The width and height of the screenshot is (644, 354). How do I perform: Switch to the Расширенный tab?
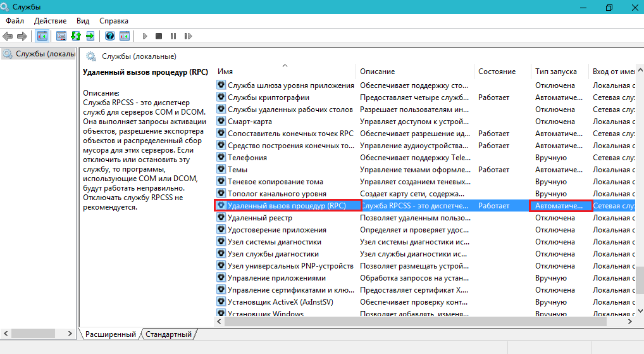point(110,334)
